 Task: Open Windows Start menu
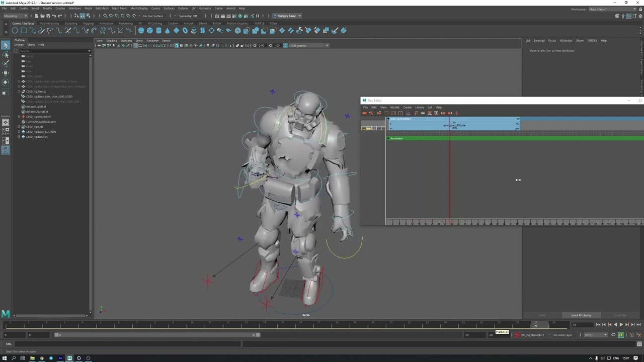tap(5, 358)
